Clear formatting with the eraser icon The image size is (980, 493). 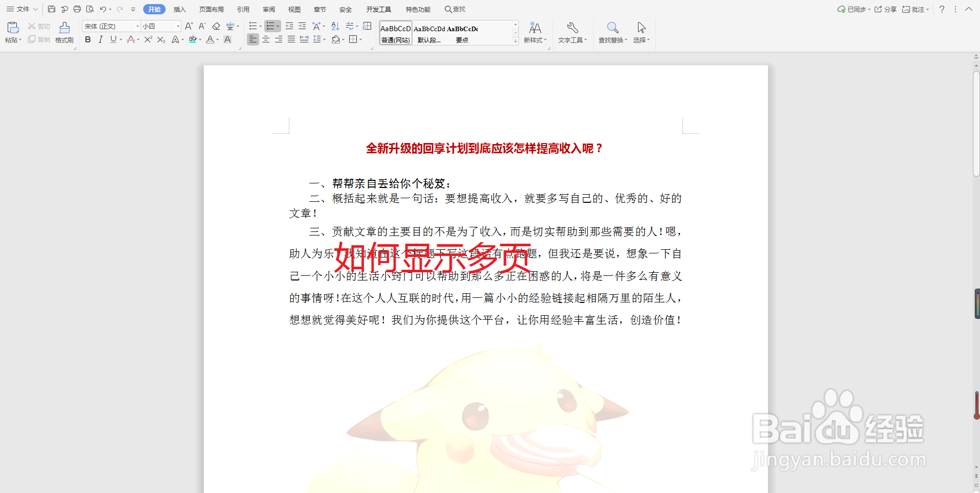(x=216, y=26)
